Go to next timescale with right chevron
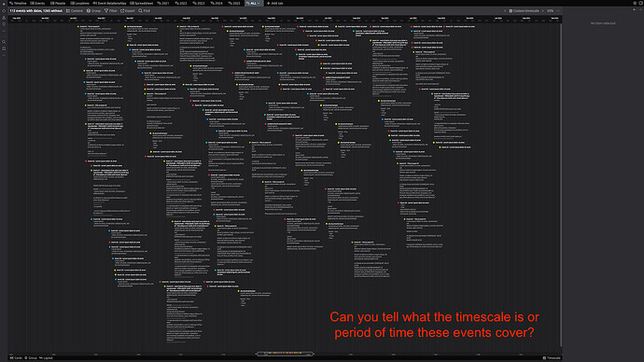This screenshot has width=644, height=362. click(542, 10)
